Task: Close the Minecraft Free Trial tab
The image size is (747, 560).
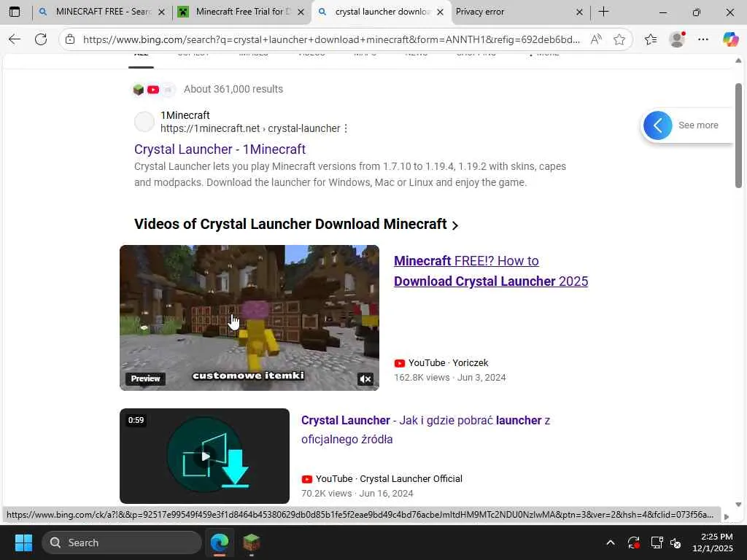Action: pyautogui.click(x=301, y=12)
